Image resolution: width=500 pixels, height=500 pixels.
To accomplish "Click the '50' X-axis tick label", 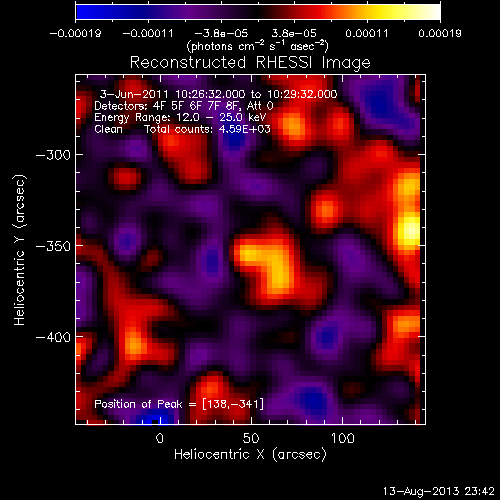I will pyautogui.click(x=251, y=438).
